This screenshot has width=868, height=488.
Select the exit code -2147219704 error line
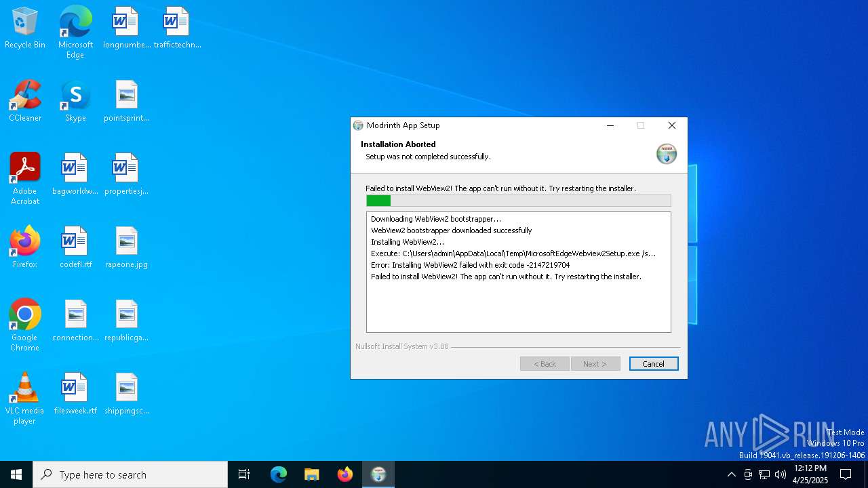click(x=471, y=265)
